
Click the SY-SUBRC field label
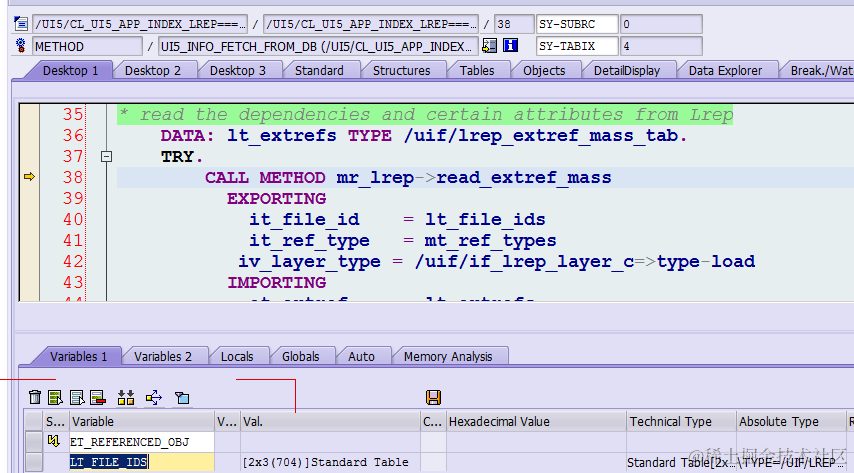tap(577, 24)
